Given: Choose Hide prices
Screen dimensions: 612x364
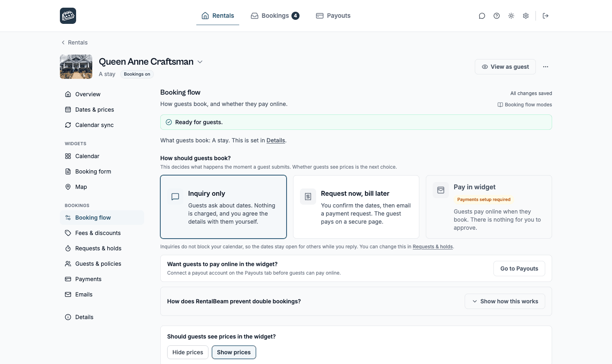Looking at the screenshot, I should click(x=188, y=352).
